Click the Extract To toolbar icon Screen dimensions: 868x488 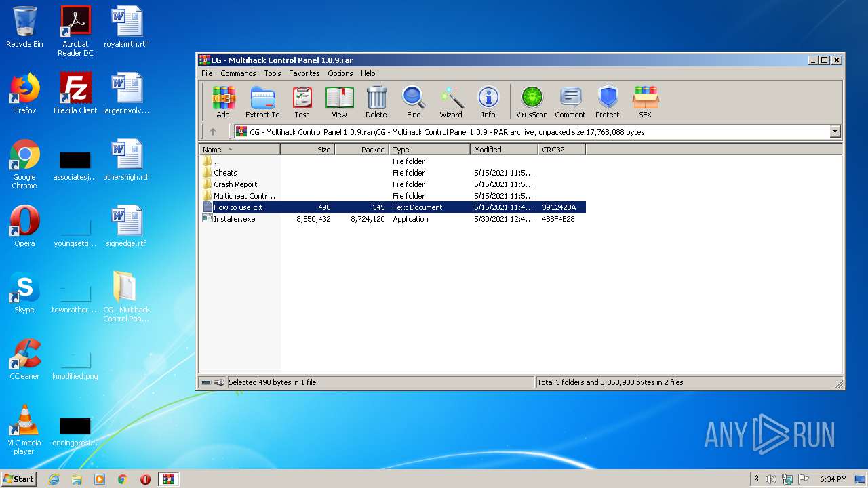262,102
